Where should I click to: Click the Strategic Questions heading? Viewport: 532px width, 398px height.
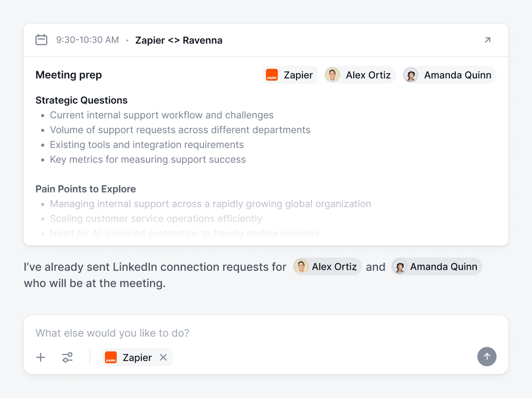tap(81, 100)
